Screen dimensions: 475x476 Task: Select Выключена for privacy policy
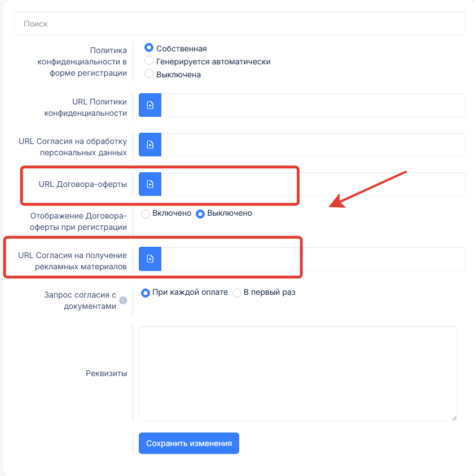149,74
